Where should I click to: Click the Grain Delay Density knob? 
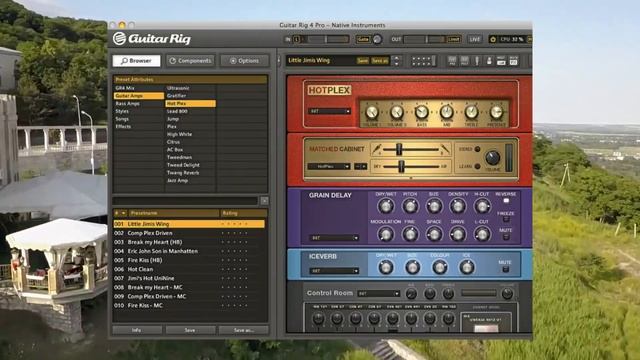tap(458, 206)
